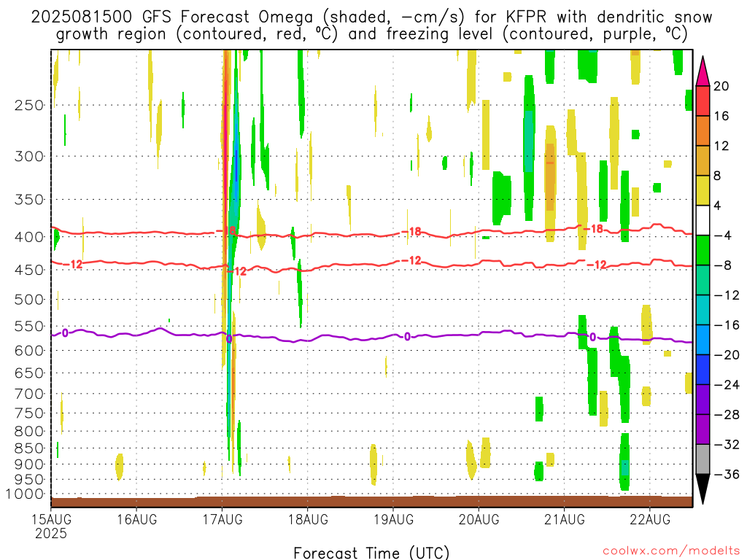Click the colorbar tick label -16

click(x=727, y=324)
